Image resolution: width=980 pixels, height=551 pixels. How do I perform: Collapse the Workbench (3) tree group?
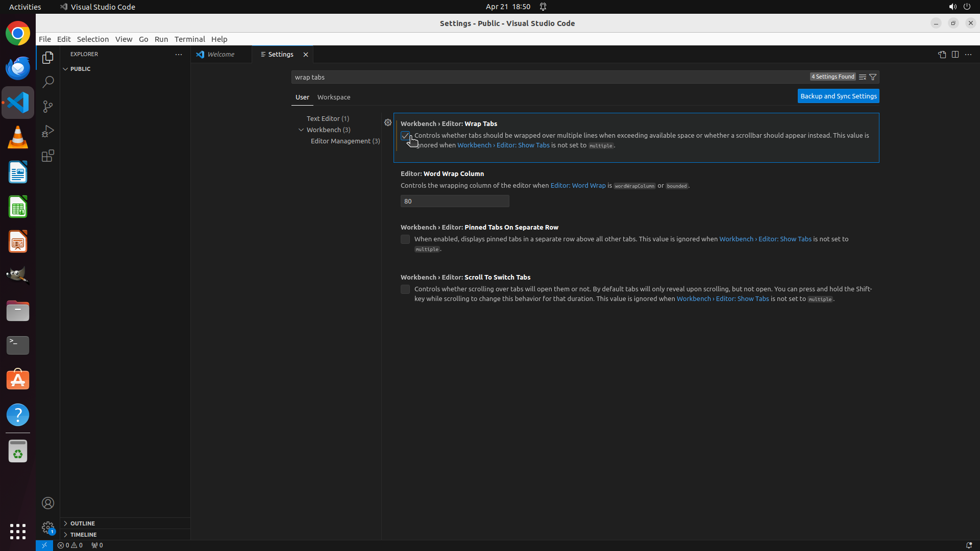(x=301, y=130)
